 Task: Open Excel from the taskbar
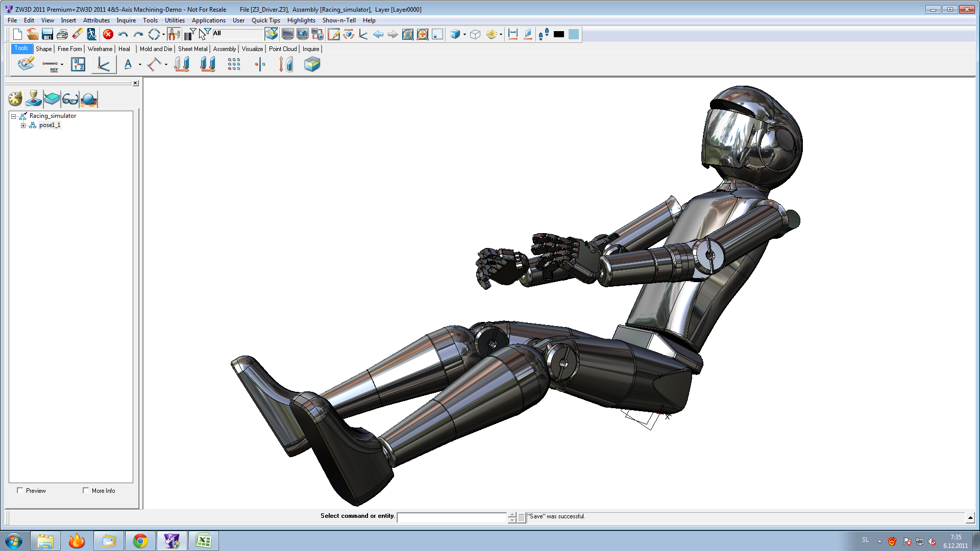[x=203, y=541]
